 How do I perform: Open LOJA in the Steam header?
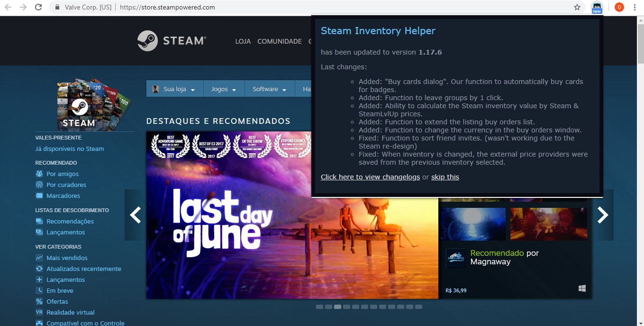coord(243,41)
